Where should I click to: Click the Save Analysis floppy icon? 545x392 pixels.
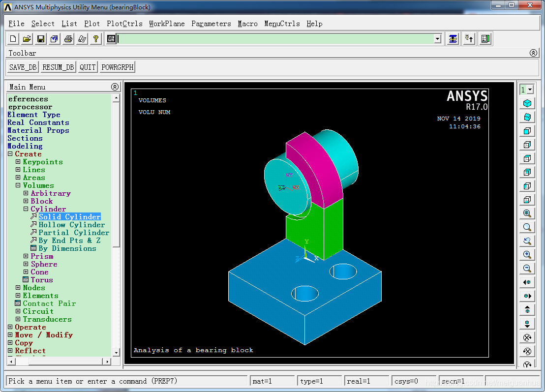click(x=41, y=39)
